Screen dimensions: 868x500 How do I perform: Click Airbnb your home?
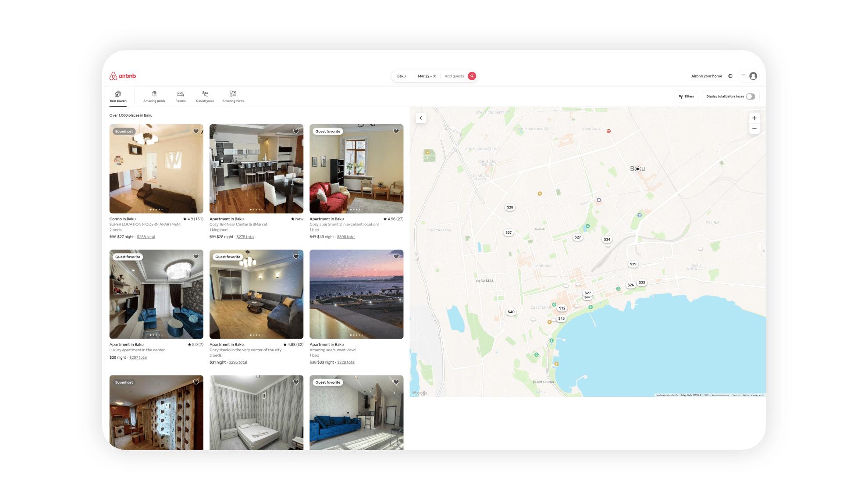[x=706, y=76]
